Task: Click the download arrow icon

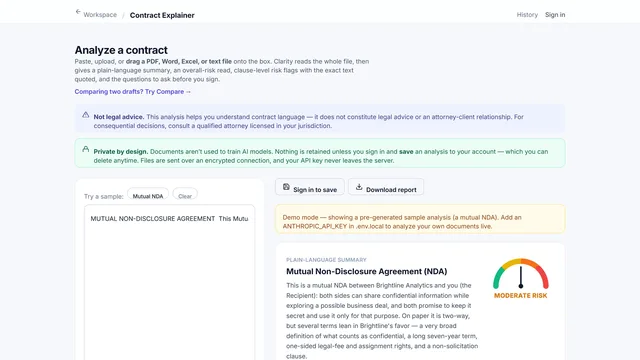Action: pos(359,187)
